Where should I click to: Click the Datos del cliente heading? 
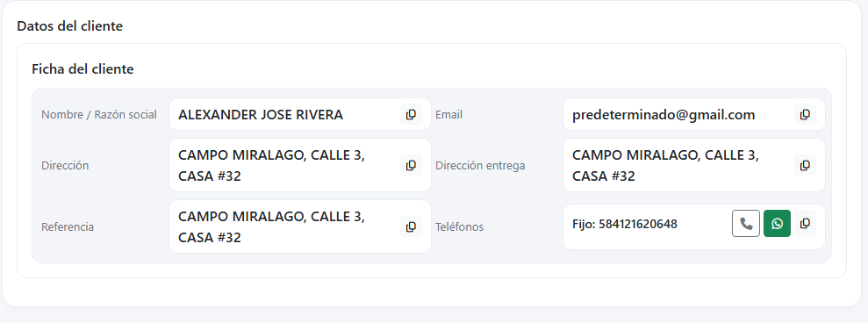pos(69,26)
